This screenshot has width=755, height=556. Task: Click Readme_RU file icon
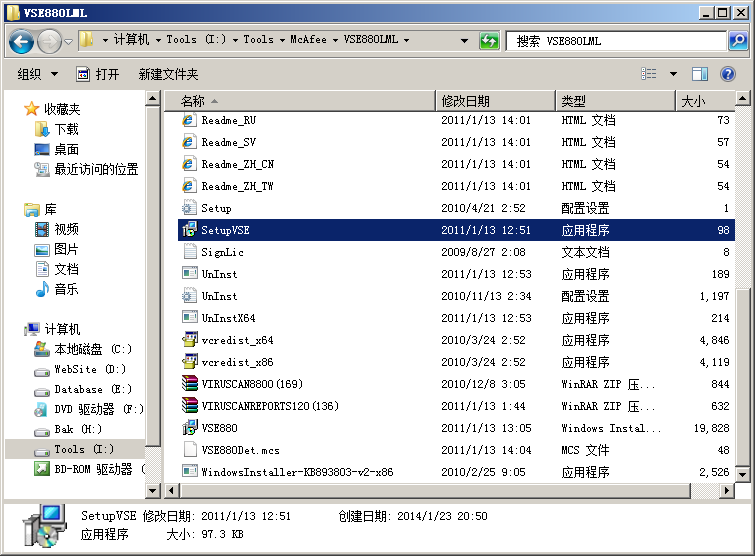pyautogui.click(x=189, y=120)
